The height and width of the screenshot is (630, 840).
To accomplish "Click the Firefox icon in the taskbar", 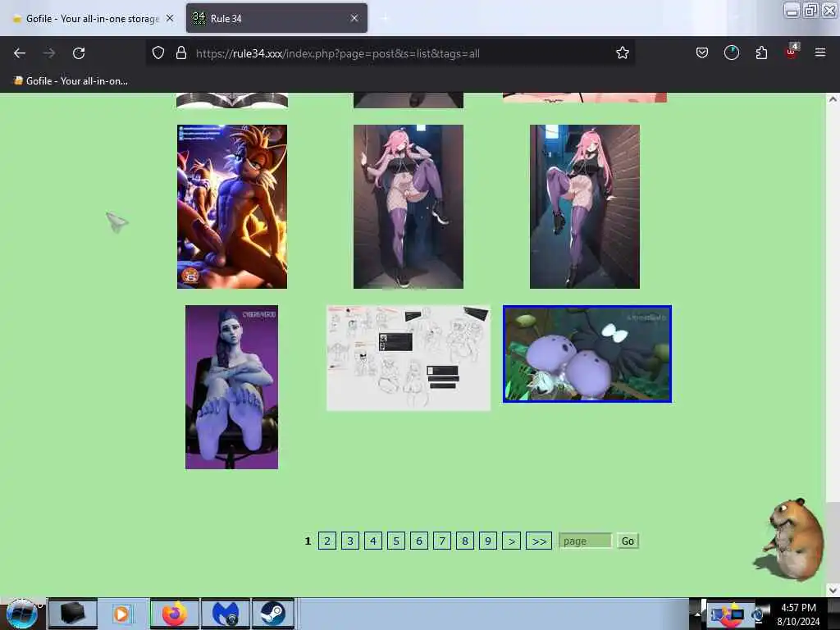I will [x=175, y=614].
